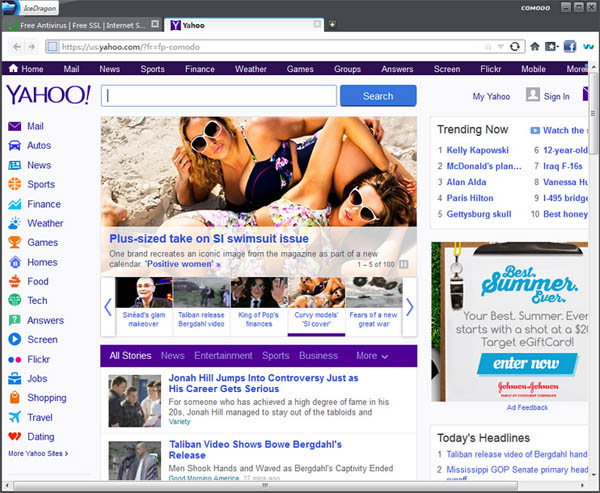Open 'Positive women' link in featured story
Viewport: 600px width, 493px height.
pos(183,264)
